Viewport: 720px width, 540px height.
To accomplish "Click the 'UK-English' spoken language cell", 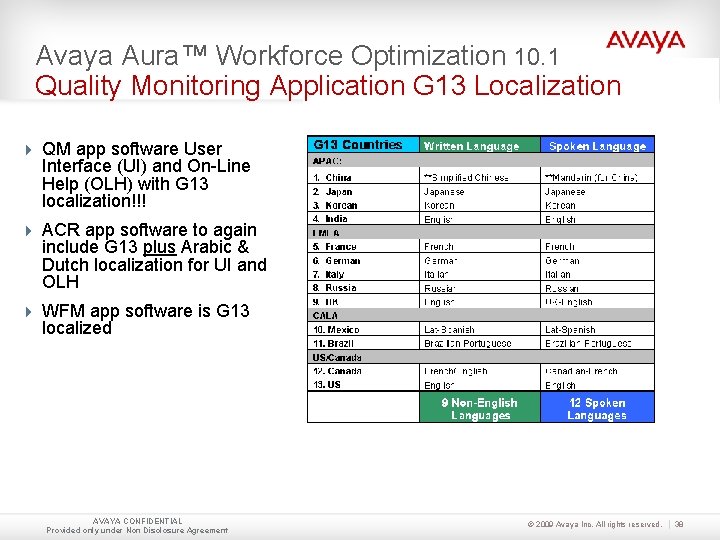I will click(597, 302).
